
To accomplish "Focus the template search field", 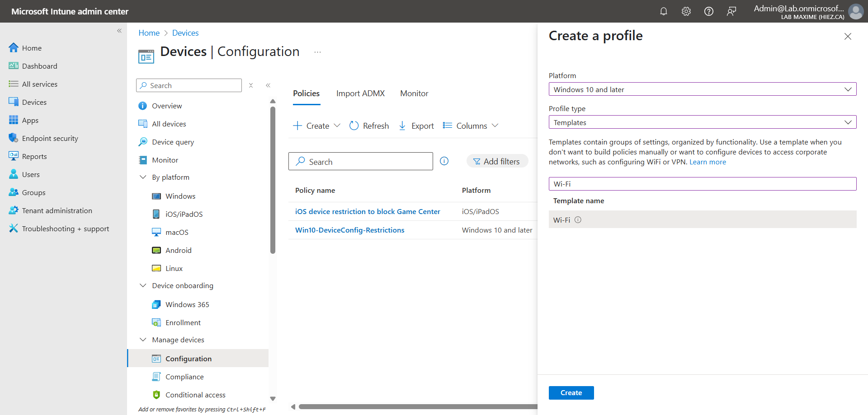I will pos(703,184).
